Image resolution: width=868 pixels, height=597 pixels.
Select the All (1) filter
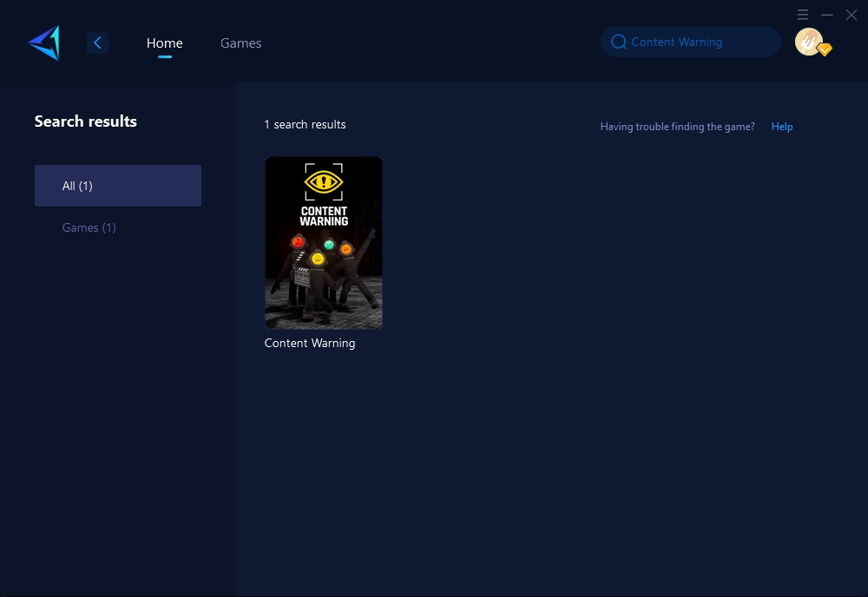click(118, 186)
